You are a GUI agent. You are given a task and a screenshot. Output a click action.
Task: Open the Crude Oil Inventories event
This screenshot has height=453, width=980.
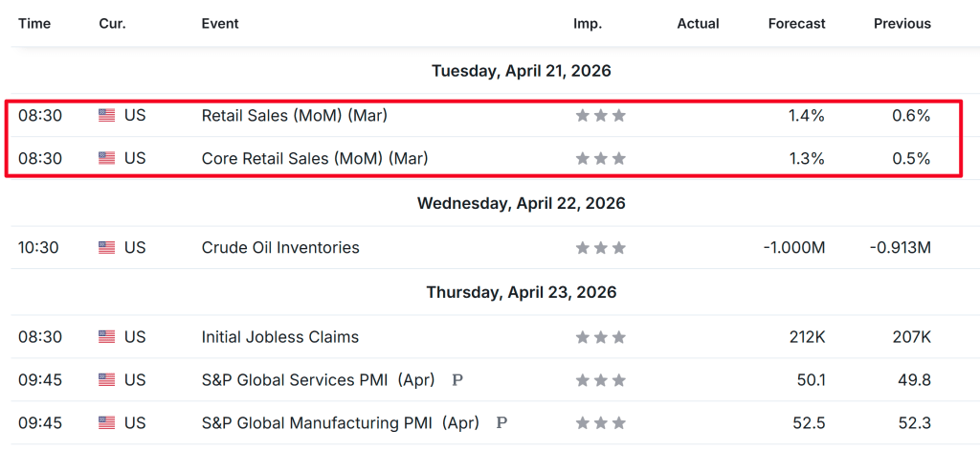coord(280,248)
